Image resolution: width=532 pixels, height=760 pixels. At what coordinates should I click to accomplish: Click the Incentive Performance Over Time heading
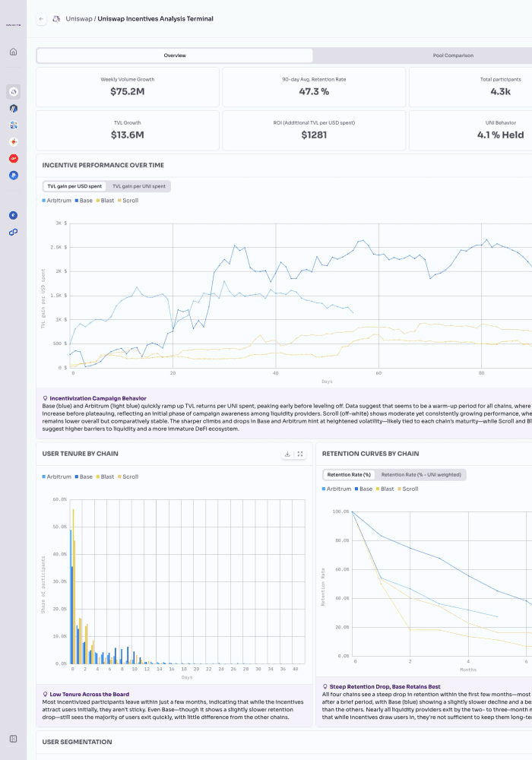coord(103,165)
